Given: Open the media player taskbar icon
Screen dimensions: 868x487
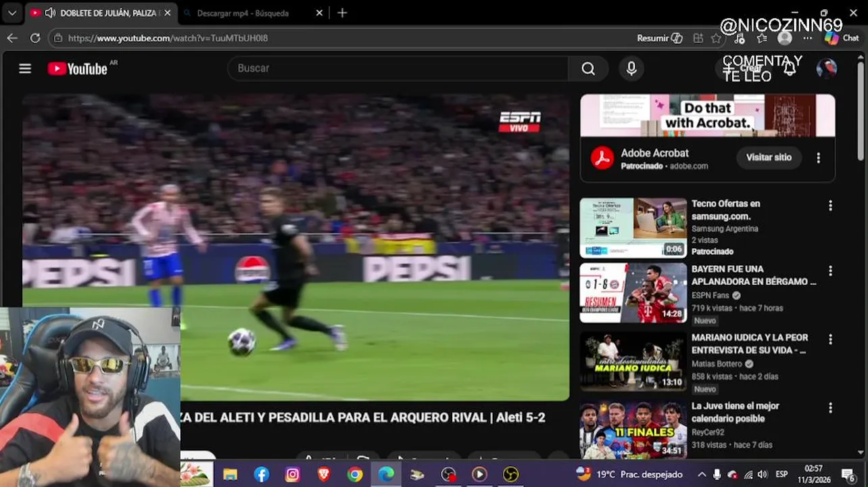Looking at the screenshot, I should point(479,475).
